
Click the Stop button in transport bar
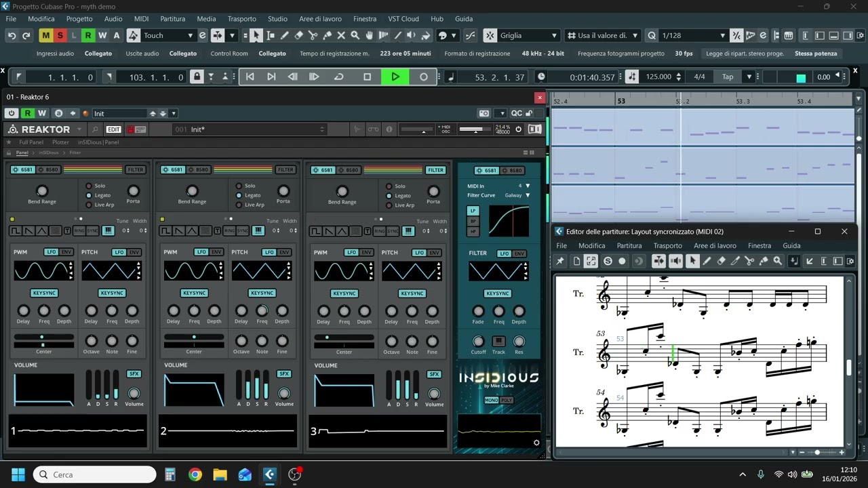point(367,77)
